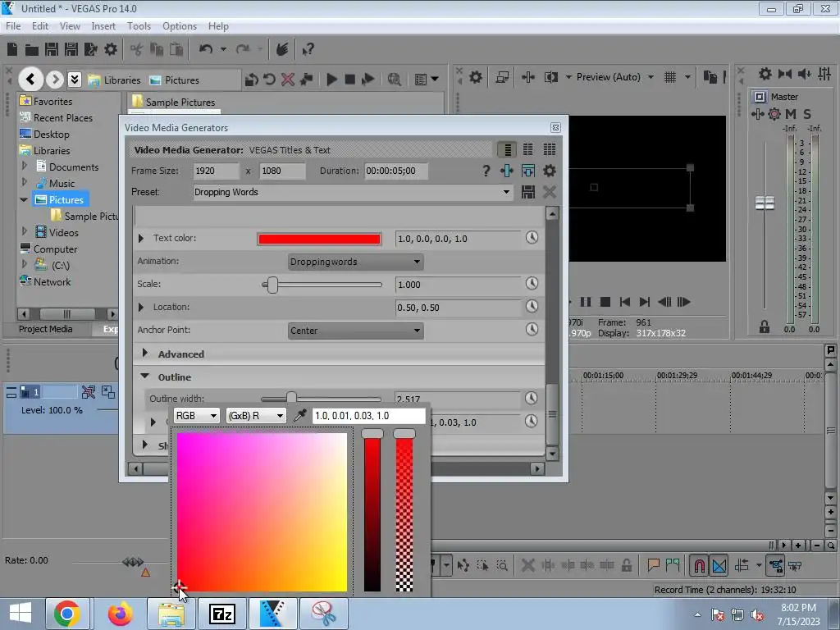Open the Edit menu
This screenshot has height=630, width=840.
pyautogui.click(x=40, y=26)
